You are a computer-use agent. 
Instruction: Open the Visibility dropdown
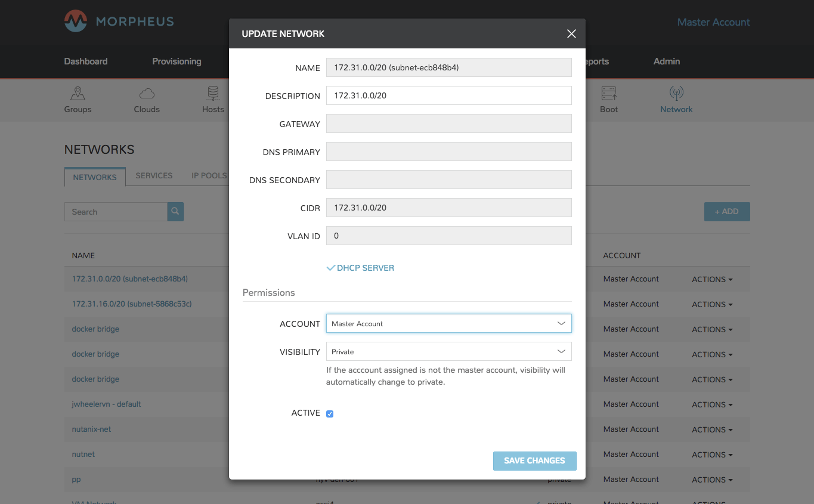click(448, 351)
